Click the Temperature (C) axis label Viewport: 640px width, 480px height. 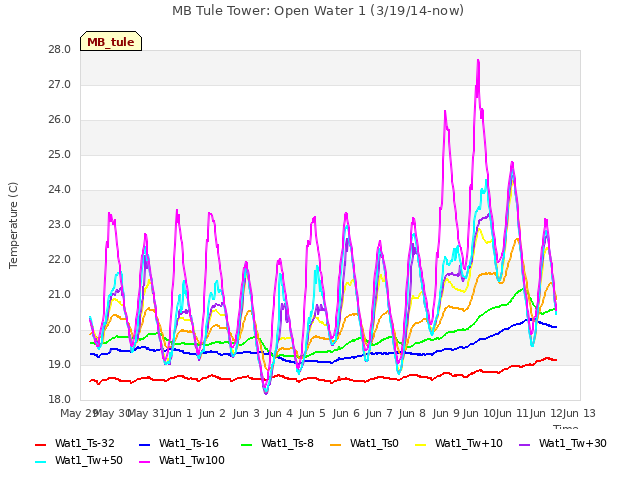tap(13, 225)
